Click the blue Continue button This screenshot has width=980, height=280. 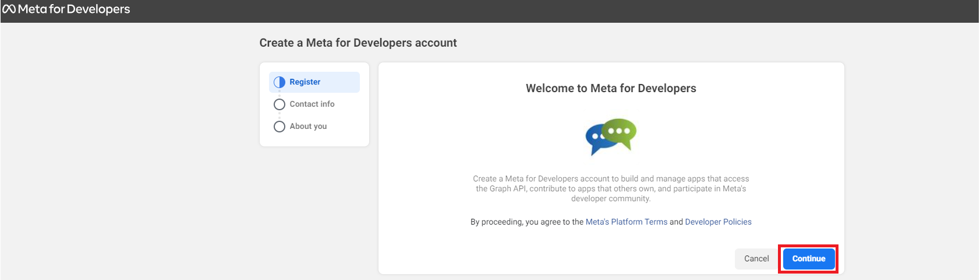[x=809, y=259]
